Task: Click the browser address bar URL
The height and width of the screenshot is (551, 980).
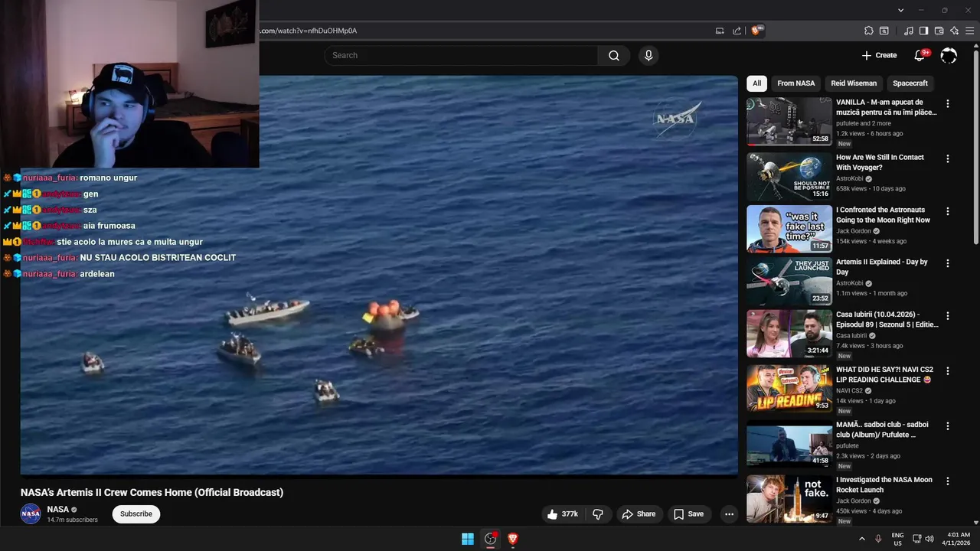Action: pos(309,31)
